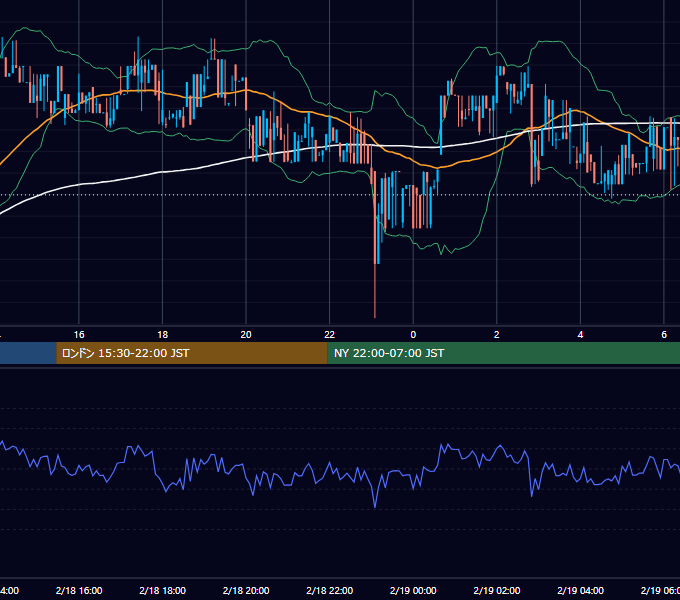Click the 2/19 00:00 oscillator axis label
Image resolution: width=680 pixels, height=600 pixels.
pos(413,590)
